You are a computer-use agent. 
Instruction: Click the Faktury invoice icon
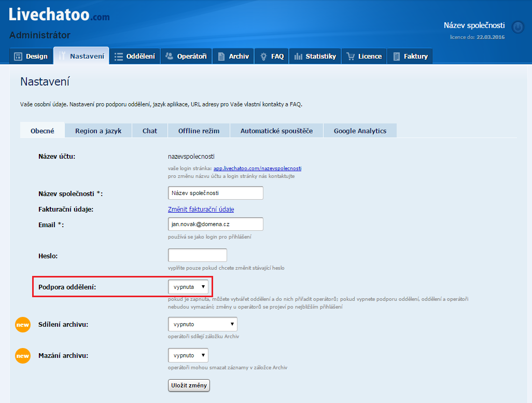point(396,56)
